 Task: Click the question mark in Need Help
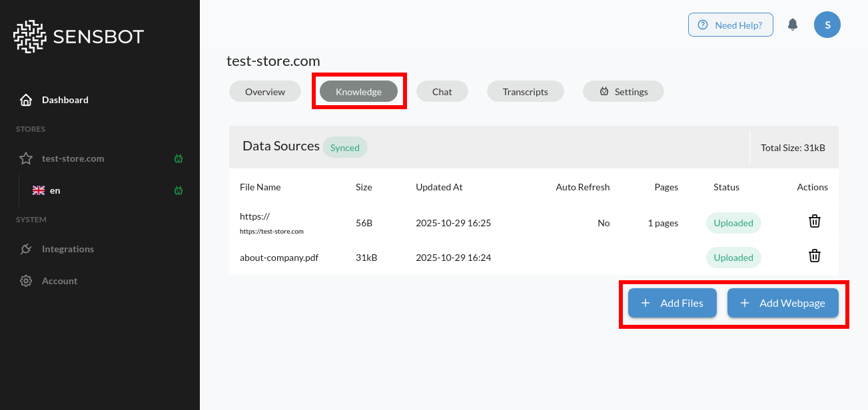coord(703,24)
